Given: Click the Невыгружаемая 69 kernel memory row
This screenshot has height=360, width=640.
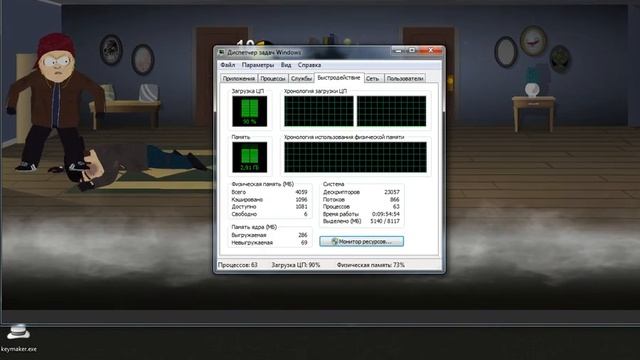Looking at the screenshot, I should pyautogui.click(x=269, y=242).
